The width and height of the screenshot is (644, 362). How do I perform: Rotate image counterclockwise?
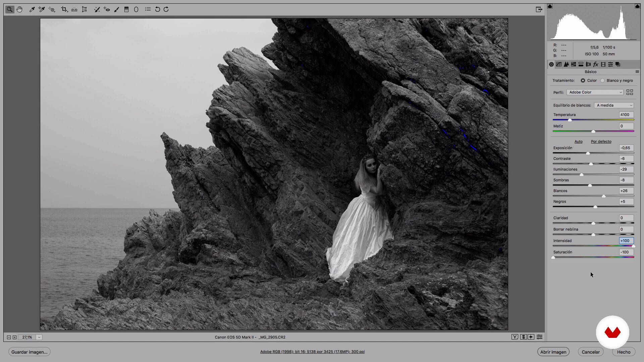[157, 9]
